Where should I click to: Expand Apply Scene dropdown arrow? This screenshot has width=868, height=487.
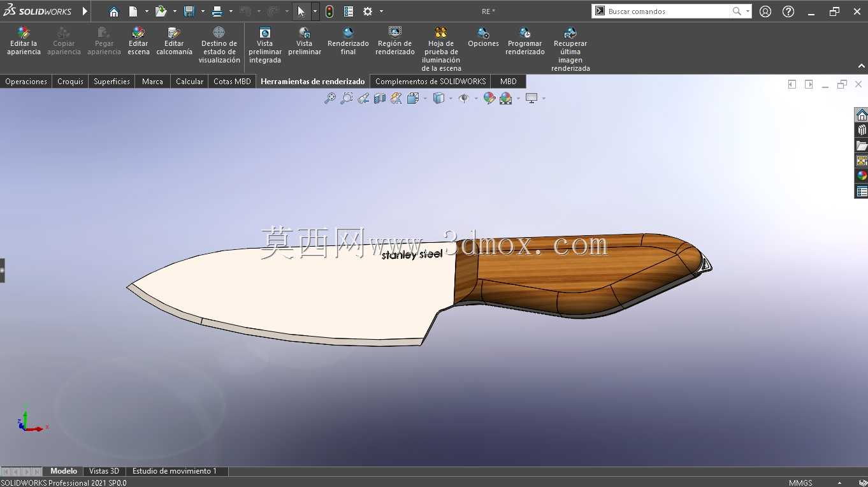(x=518, y=98)
